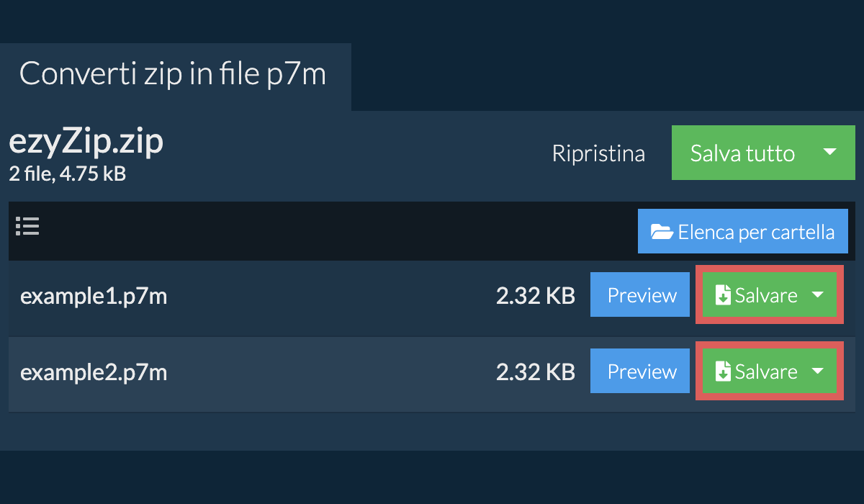Click the ezyZip.zip archive title
The width and height of the screenshot is (864, 504).
point(86,140)
